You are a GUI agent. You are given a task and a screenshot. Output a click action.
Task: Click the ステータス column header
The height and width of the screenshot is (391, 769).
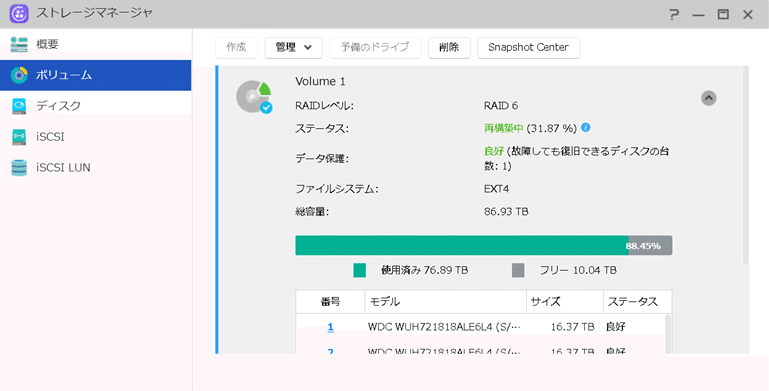[638, 302]
